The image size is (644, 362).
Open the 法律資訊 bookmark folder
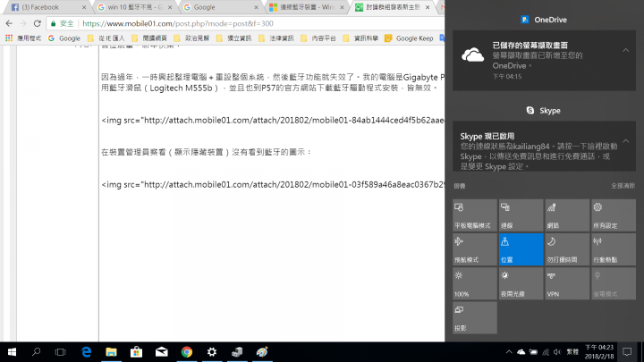coord(276,38)
